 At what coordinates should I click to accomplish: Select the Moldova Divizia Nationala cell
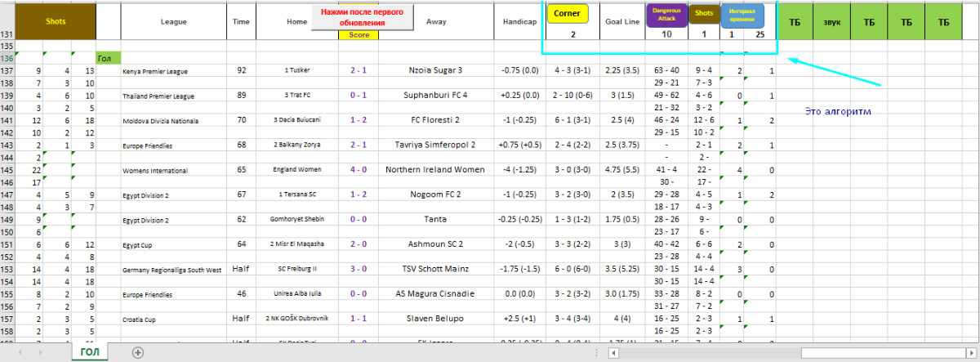[x=173, y=121]
